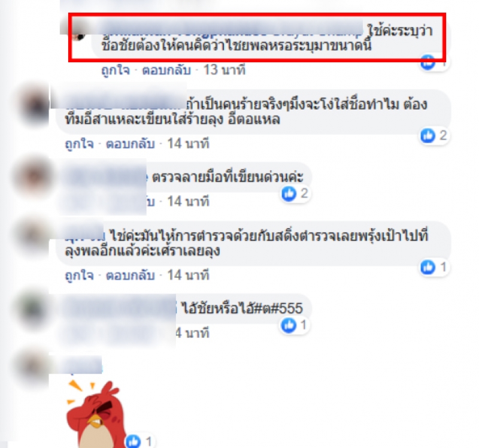Click ถูกใจ under the ถ้าเป็นคนร้ายจริงๆ comment
The width and height of the screenshot is (479, 448).
click(x=79, y=144)
